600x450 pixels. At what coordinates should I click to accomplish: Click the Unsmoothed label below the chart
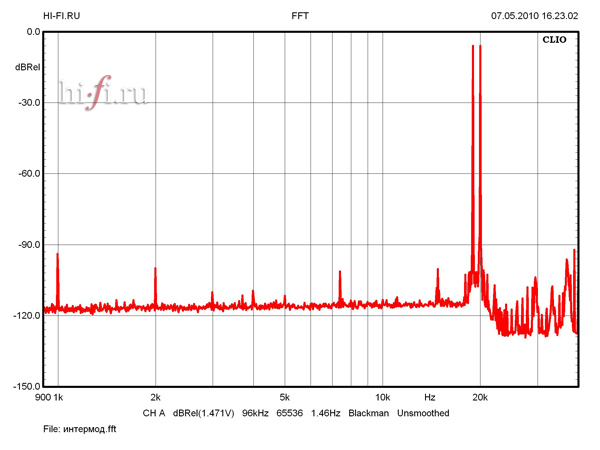[423, 412]
